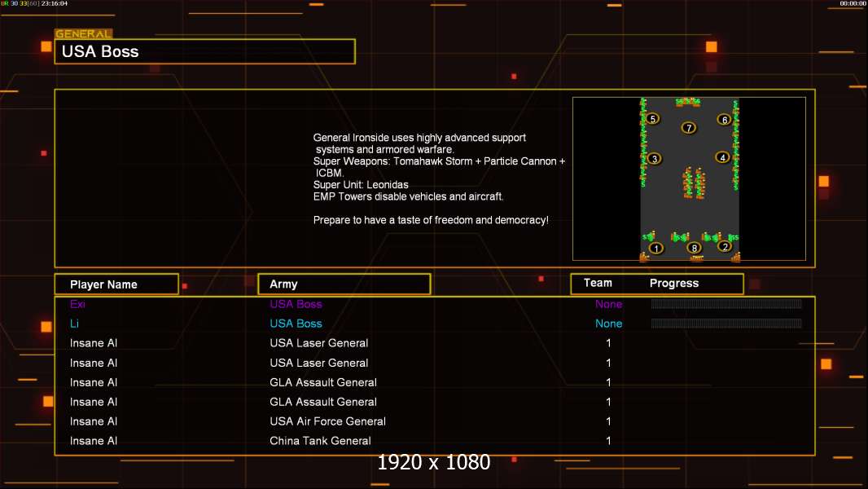Click the 'Super Unit: Leonidas' line
Viewport: 868px width, 489px height.
point(361,185)
